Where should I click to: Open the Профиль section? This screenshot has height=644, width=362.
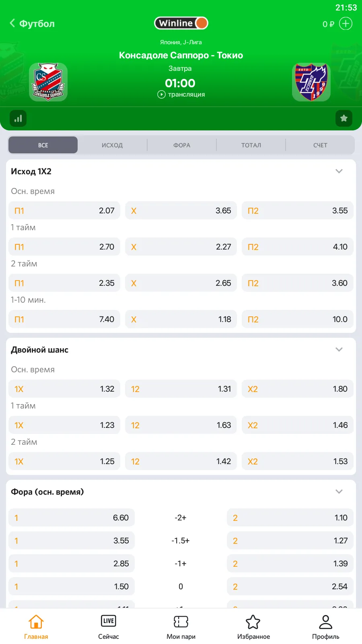pyautogui.click(x=326, y=627)
